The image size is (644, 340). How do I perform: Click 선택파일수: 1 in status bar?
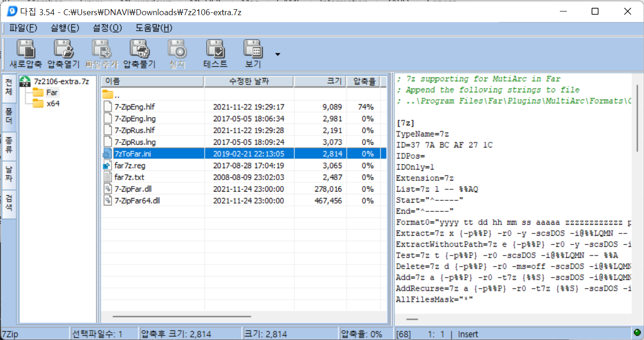97,334
